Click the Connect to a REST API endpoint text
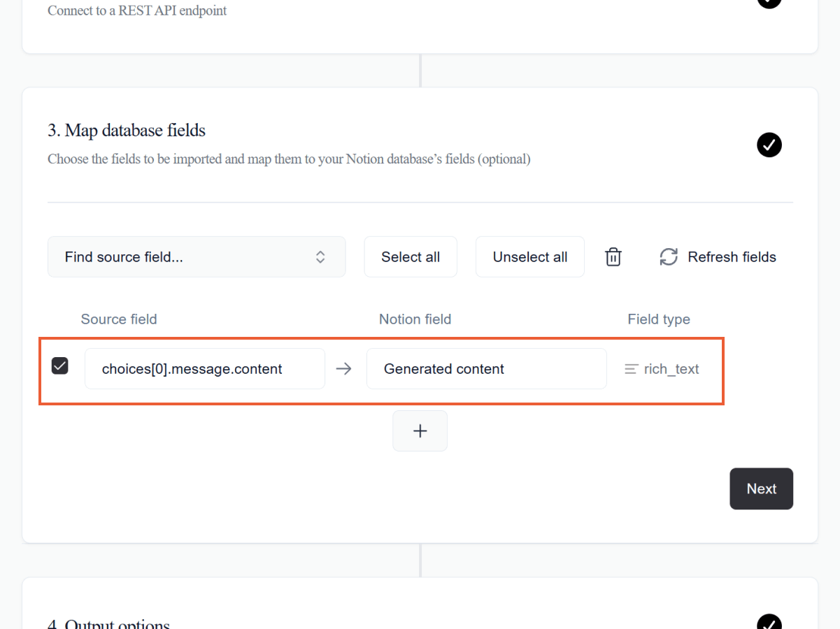 tap(137, 11)
